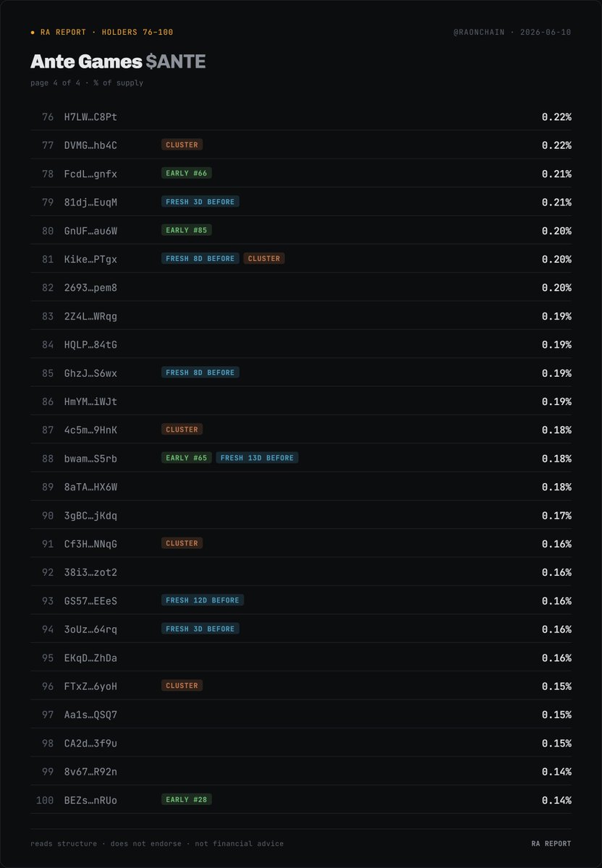Screen dimensions: 602x868
Task: Select the FRESH 13D BEFORE tag
Action: tap(257, 458)
